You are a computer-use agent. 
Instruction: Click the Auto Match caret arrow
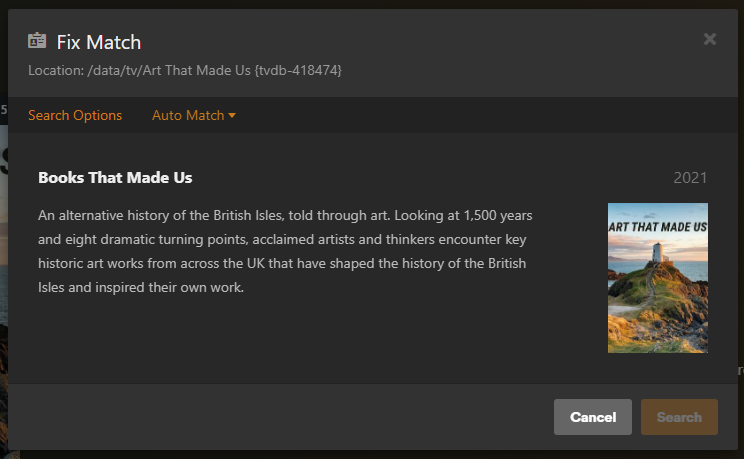click(x=232, y=115)
